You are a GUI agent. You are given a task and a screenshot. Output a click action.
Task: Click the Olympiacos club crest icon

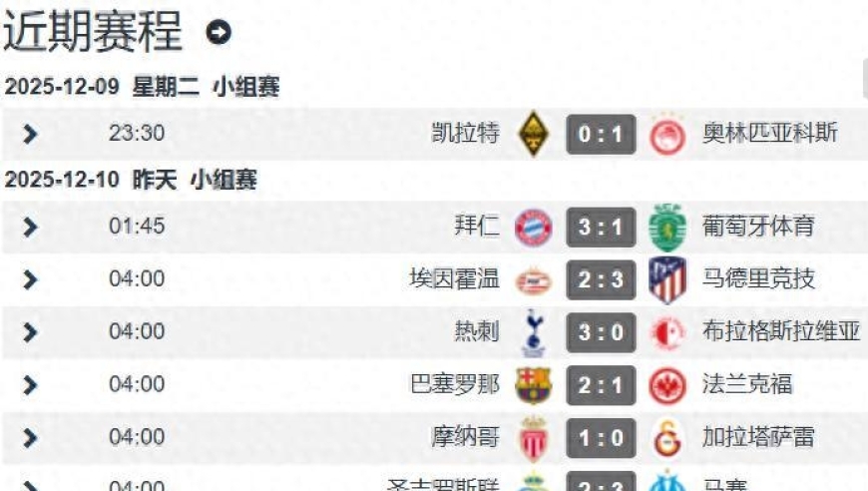point(665,135)
